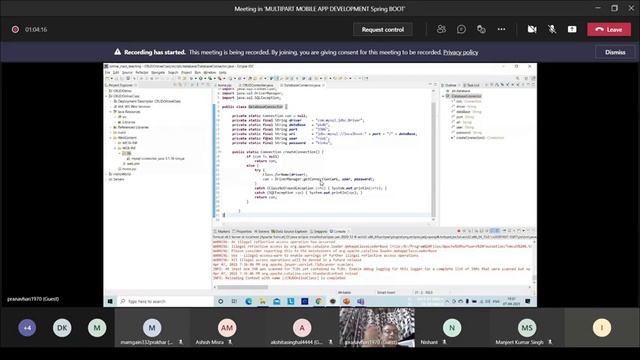Dismiss the recording notification banner
640x360 pixels.
tap(615, 52)
